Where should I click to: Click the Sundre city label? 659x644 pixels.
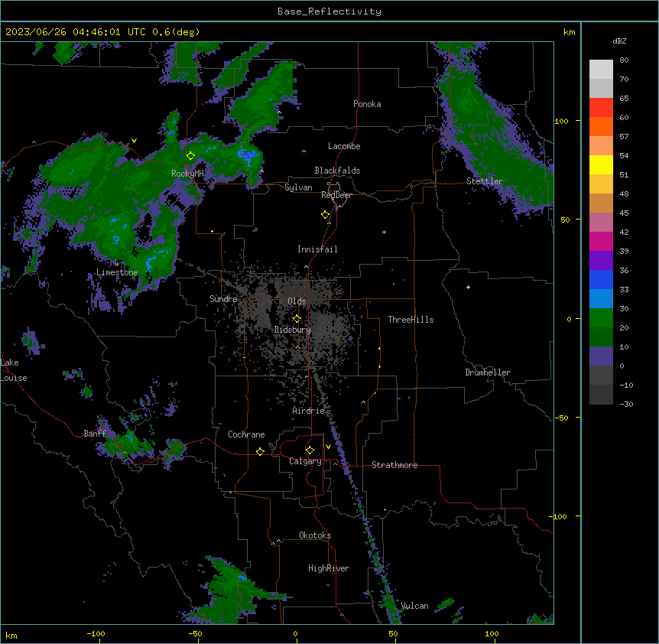pos(223,299)
